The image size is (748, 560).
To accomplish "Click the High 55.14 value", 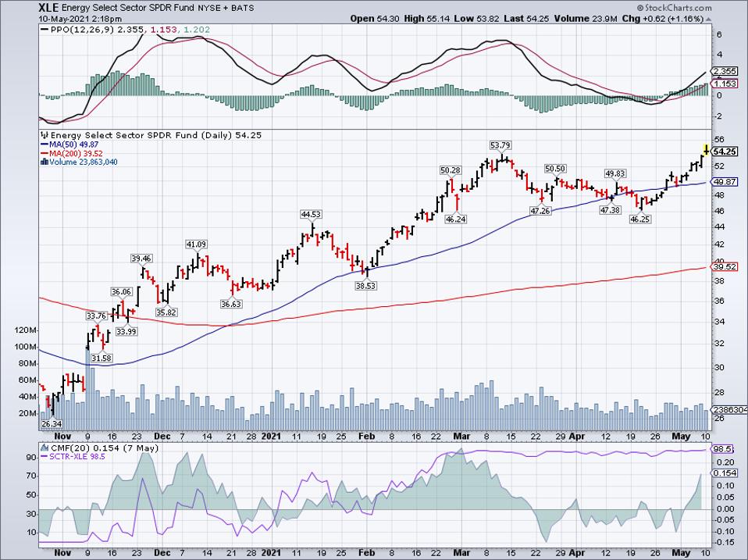I will (426, 19).
